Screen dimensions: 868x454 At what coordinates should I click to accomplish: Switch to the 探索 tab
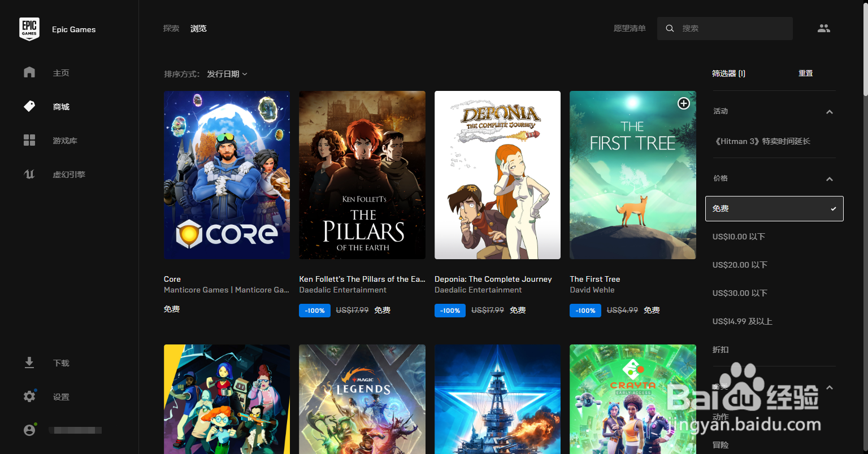171,28
